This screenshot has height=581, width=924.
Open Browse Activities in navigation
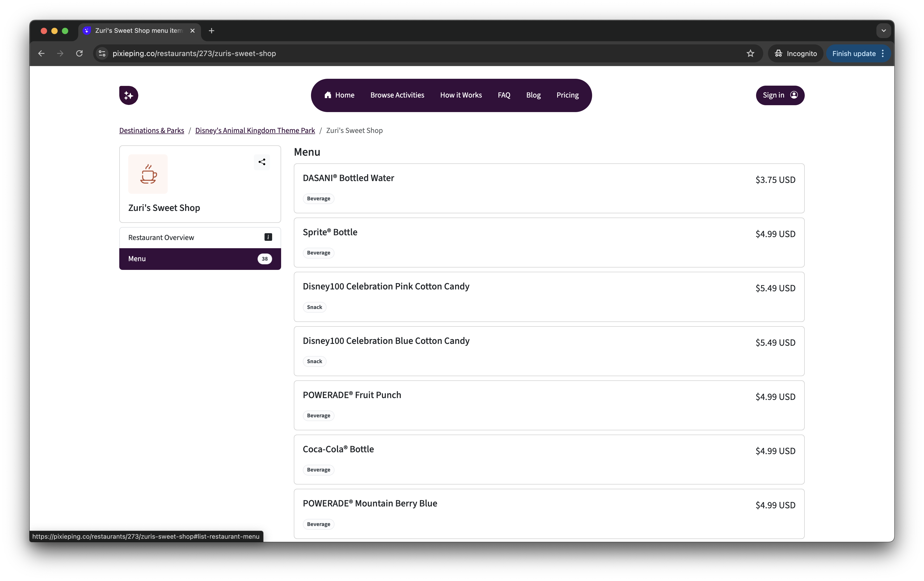click(397, 95)
